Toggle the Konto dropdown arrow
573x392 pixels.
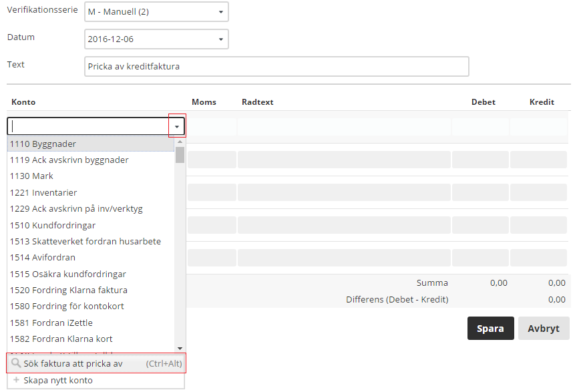pos(177,126)
